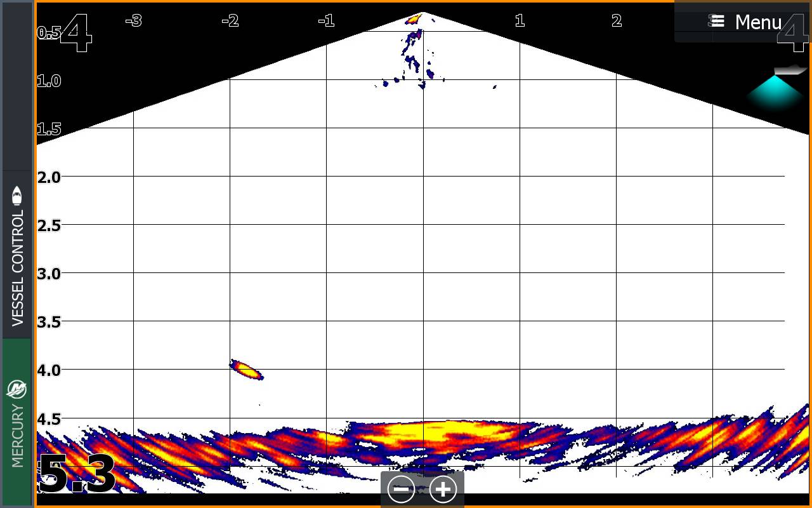Tap the Mercury logo emblem
The width and height of the screenshot is (812, 508).
(x=17, y=389)
